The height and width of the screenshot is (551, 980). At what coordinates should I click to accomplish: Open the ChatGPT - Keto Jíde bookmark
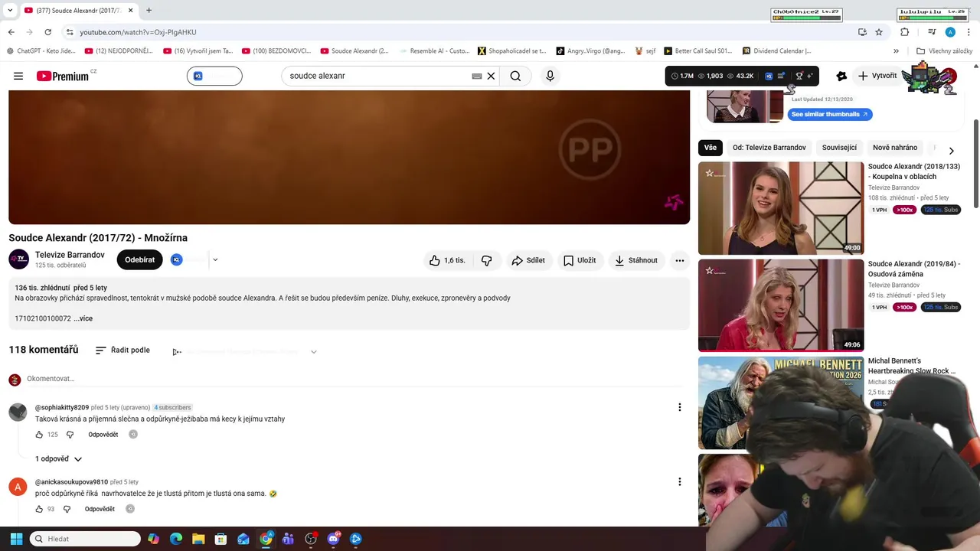click(41, 51)
